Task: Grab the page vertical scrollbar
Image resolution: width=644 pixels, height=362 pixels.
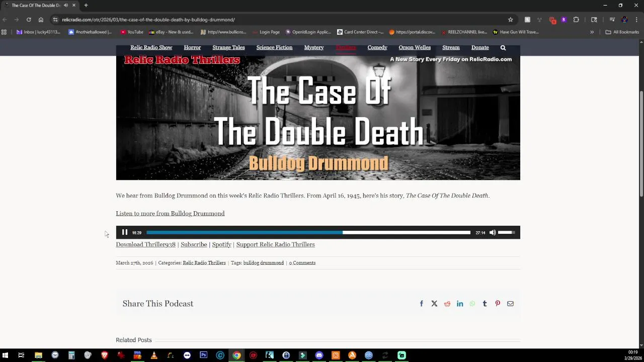Action: point(641,143)
